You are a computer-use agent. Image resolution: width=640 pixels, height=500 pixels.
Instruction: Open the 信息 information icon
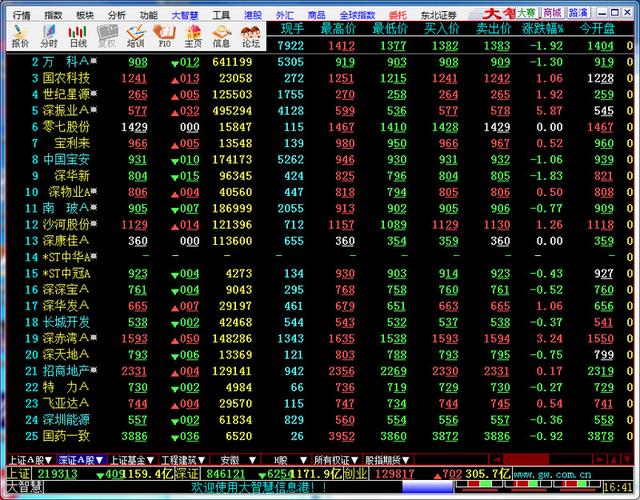click(222, 36)
